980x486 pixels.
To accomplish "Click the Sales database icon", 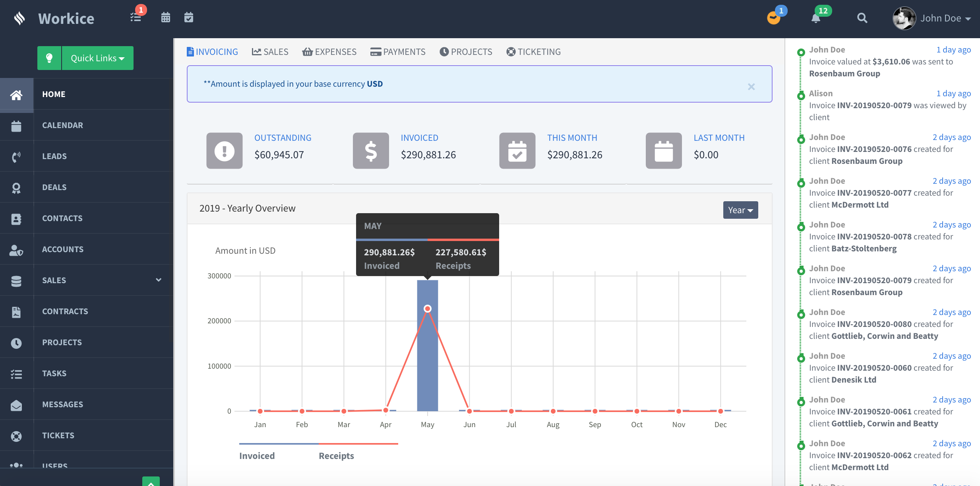I will [x=16, y=281].
